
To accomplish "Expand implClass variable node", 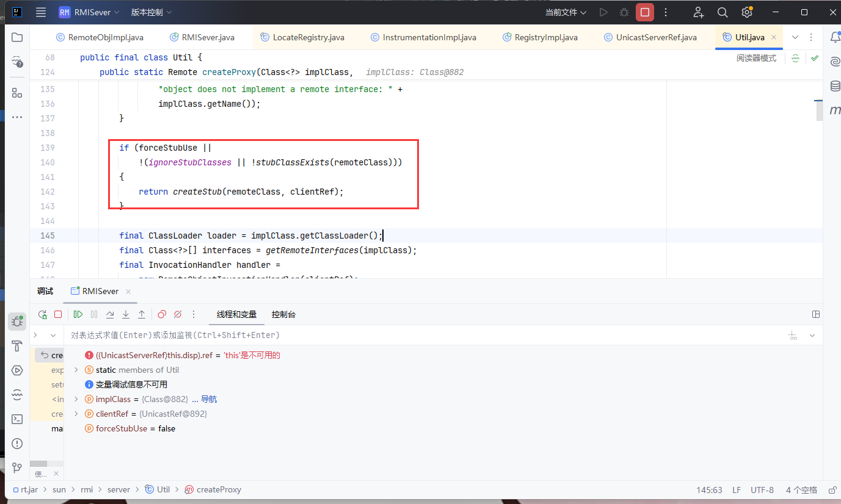I will click(76, 399).
